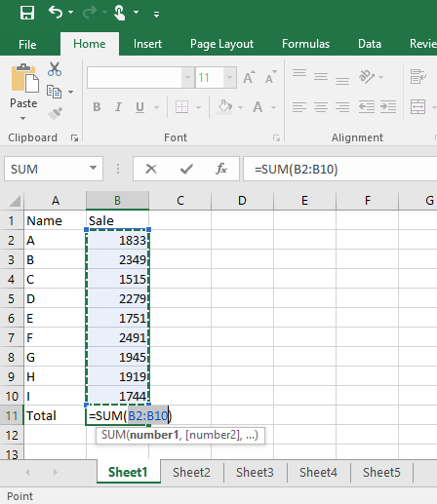Click the Copy icon
The image size is (437, 504).
(x=54, y=92)
